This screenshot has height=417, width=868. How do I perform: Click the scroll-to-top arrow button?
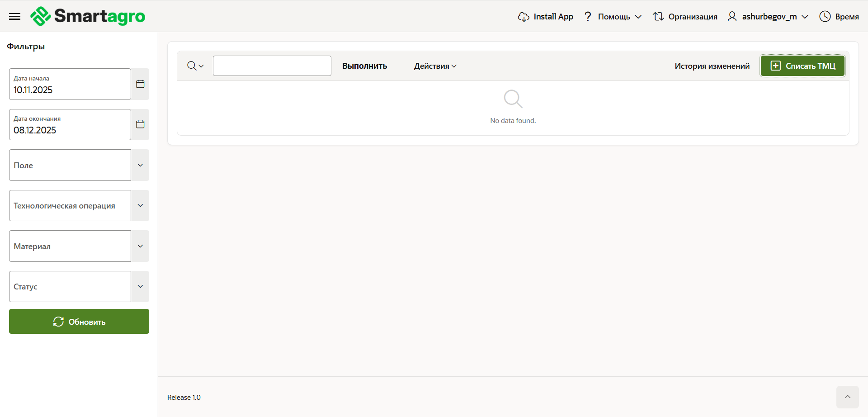coord(847,397)
